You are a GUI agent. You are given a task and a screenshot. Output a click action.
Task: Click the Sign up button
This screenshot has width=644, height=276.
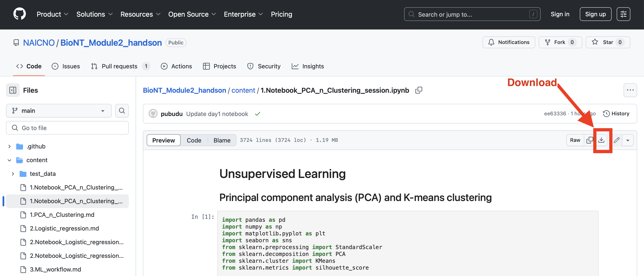pyautogui.click(x=595, y=14)
